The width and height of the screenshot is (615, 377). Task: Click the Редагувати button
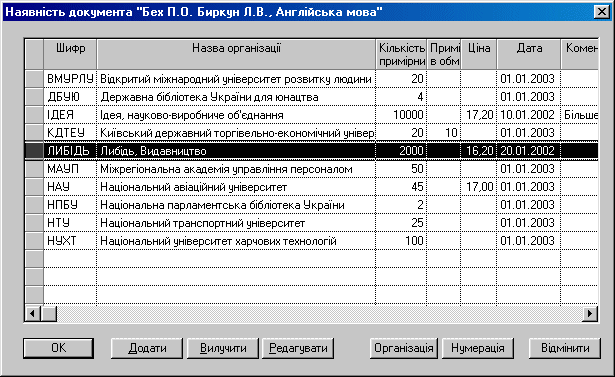point(298,348)
